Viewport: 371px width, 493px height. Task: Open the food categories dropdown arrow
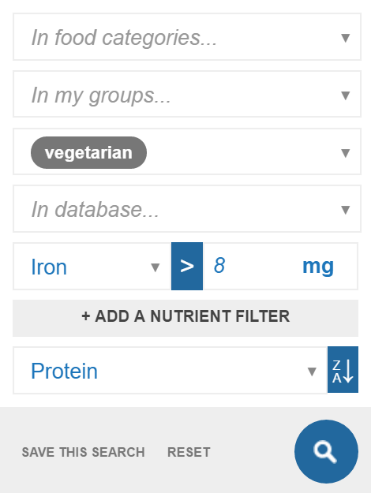tap(346, 38)
